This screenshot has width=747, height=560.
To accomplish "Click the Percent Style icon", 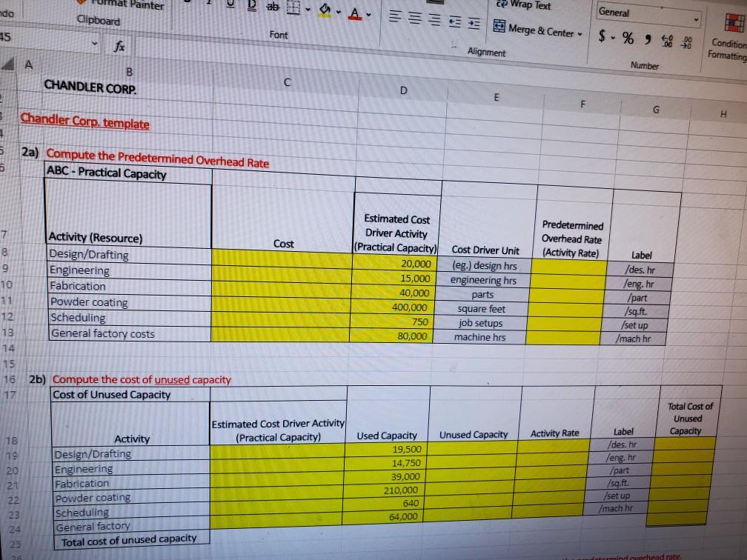I will pos(627,37).
